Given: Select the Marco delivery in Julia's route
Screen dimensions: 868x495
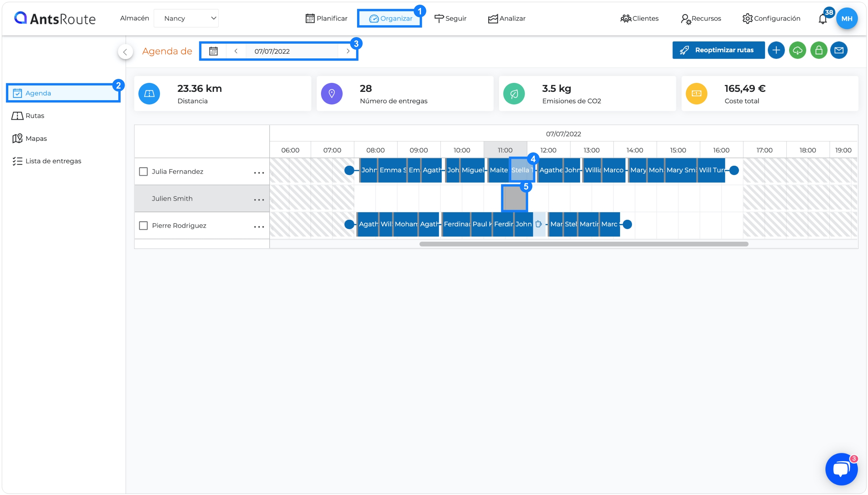Looking at the screenshot, I should point(614,170).
